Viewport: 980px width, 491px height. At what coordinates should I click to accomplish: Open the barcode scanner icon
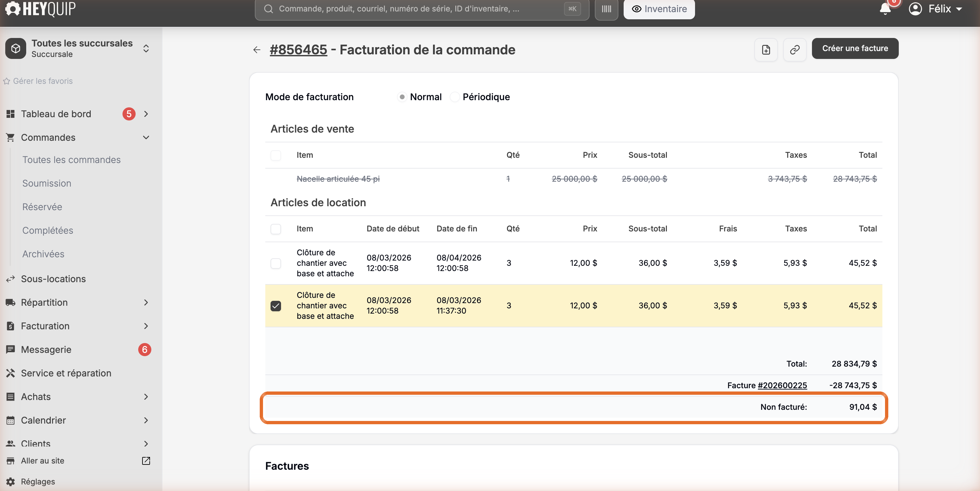(x=606, y=9)
